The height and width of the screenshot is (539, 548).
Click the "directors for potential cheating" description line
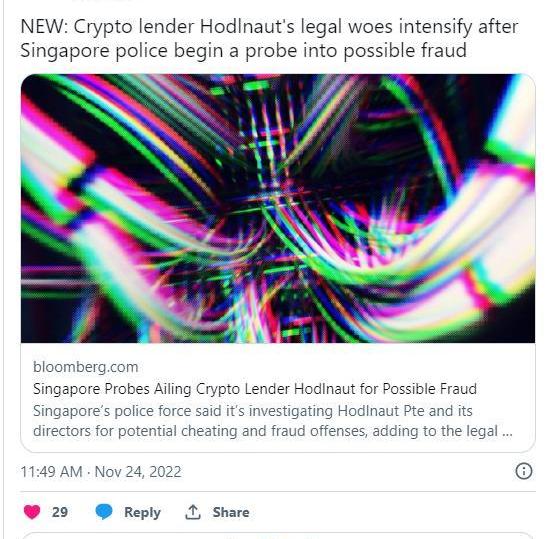pyautogui.click(x=273, y=431)
